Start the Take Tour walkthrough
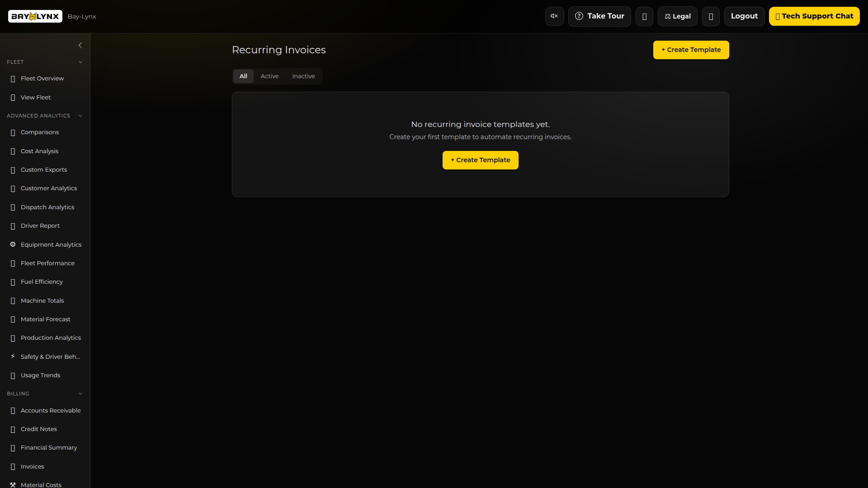Viewport: 868px width, 488px height. [599, 16]
